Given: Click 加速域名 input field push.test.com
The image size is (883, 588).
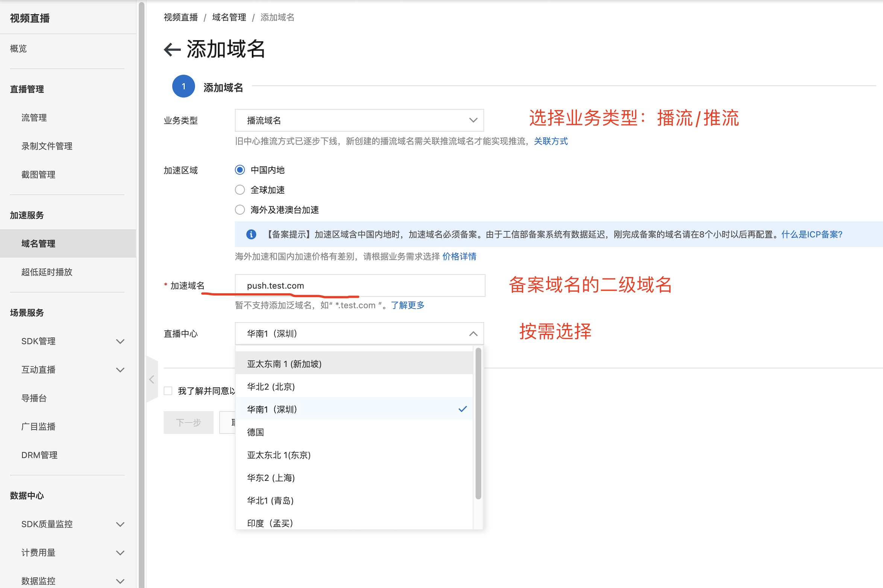Looking at the screenshot, I should point(360,286).
